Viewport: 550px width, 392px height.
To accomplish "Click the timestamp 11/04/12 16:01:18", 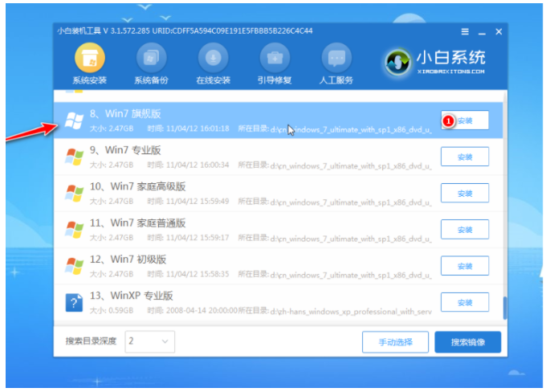I will point(198,129).
